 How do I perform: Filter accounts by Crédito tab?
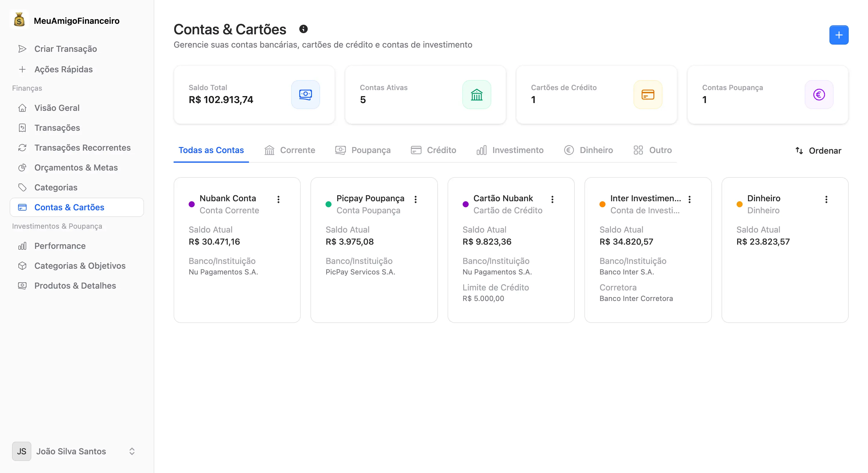433,150
